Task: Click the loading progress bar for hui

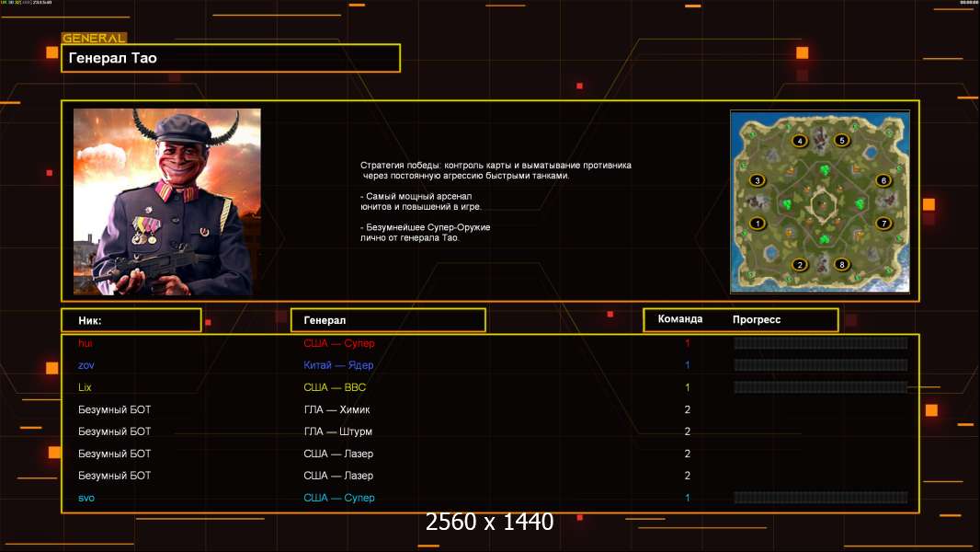Action: pos(821,342)
